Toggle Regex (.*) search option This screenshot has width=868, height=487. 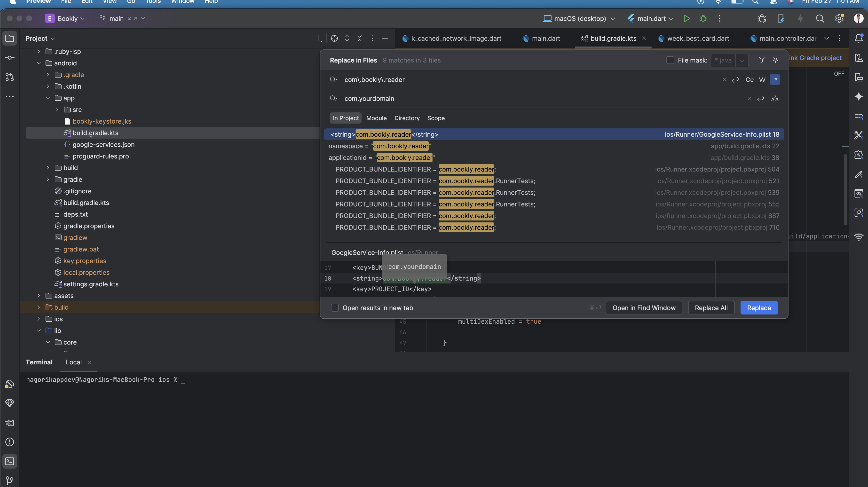click(775, 79)
